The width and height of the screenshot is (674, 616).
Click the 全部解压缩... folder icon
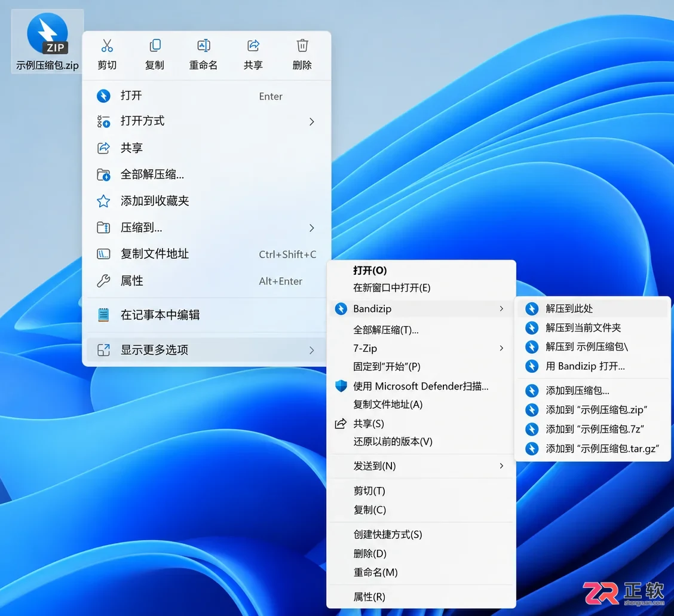coord(103,174)
